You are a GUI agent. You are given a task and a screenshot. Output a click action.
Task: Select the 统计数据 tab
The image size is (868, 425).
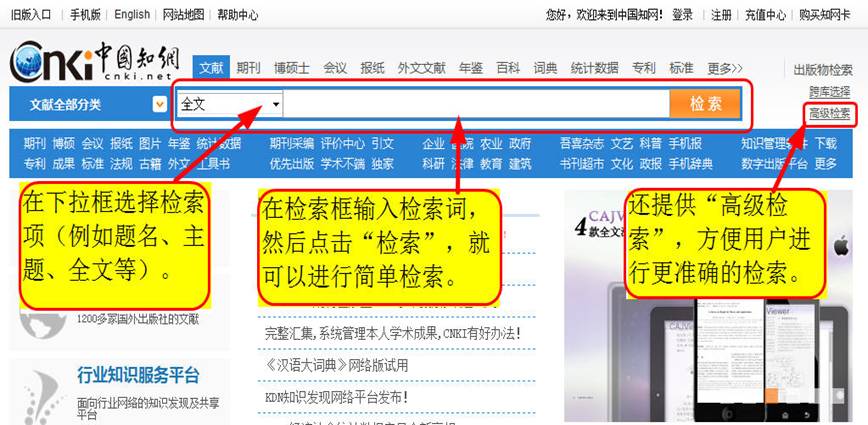tap(595, 68)
